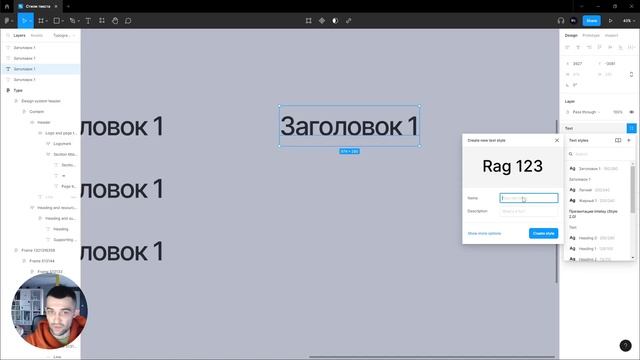The width and height of the screenshot is (640, 360).
Task: Click the align right icon
Action: (589, 47)
